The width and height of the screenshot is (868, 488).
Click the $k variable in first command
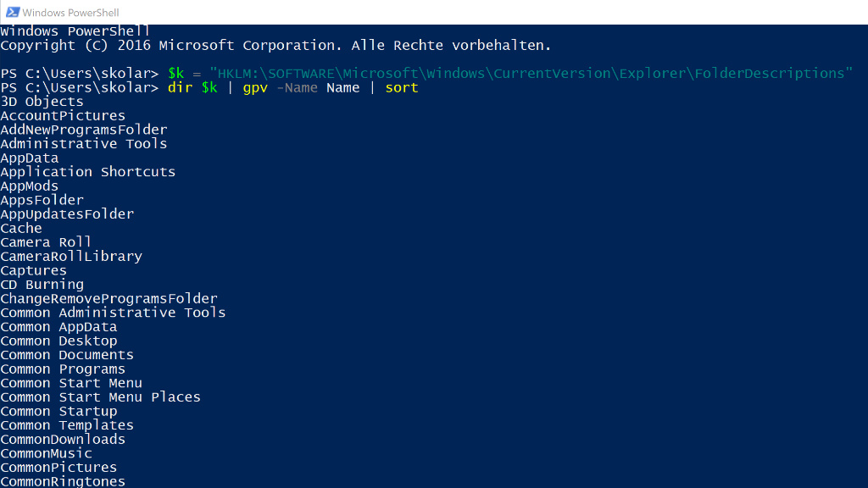pos(176,74)
